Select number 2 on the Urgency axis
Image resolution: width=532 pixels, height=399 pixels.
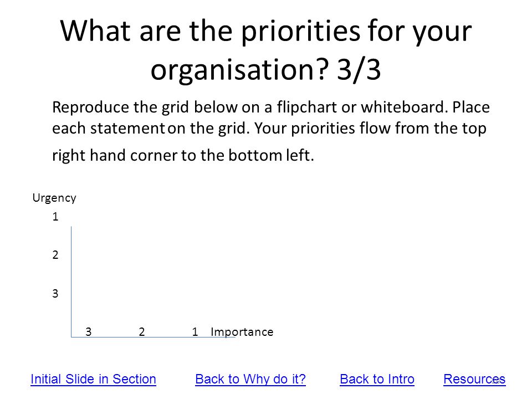coord(55,255)
